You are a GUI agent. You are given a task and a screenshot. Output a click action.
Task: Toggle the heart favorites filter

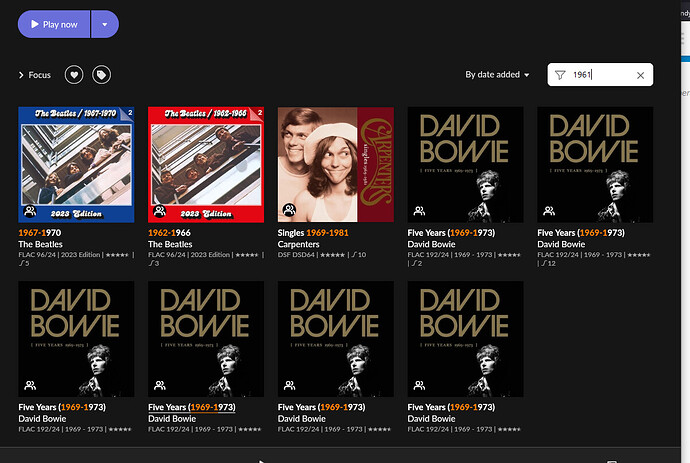coord(74,75)
